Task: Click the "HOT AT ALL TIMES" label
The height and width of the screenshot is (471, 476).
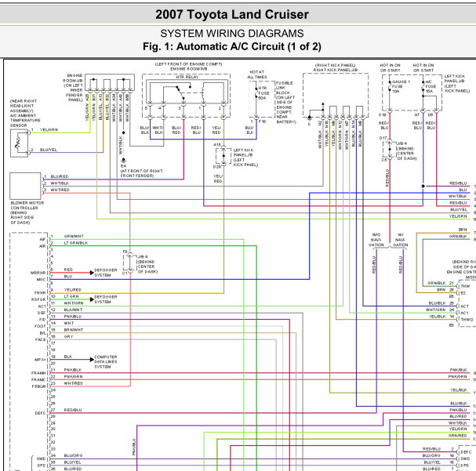Action: pos(257,74)
